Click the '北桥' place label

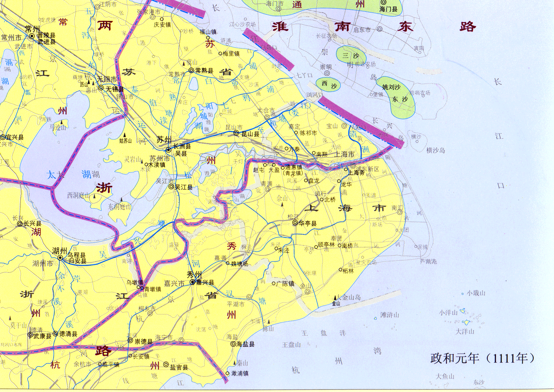pyautogui.click(x=330, y=200)
